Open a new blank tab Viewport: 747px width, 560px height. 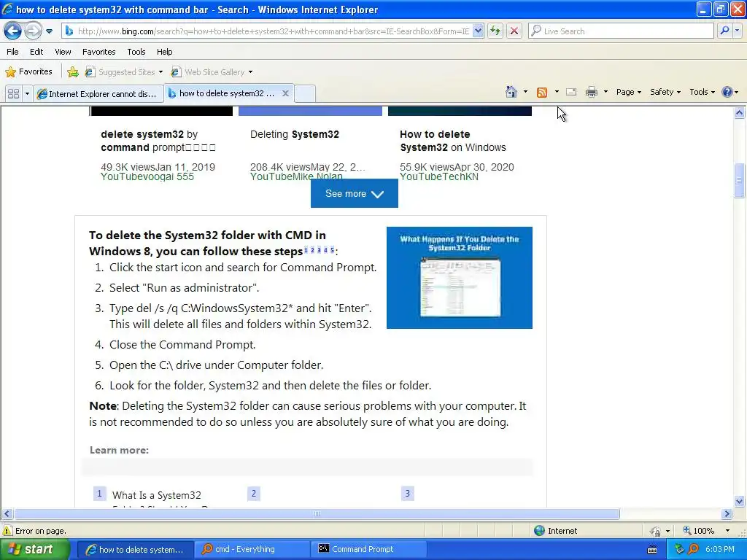pos(305,93)
